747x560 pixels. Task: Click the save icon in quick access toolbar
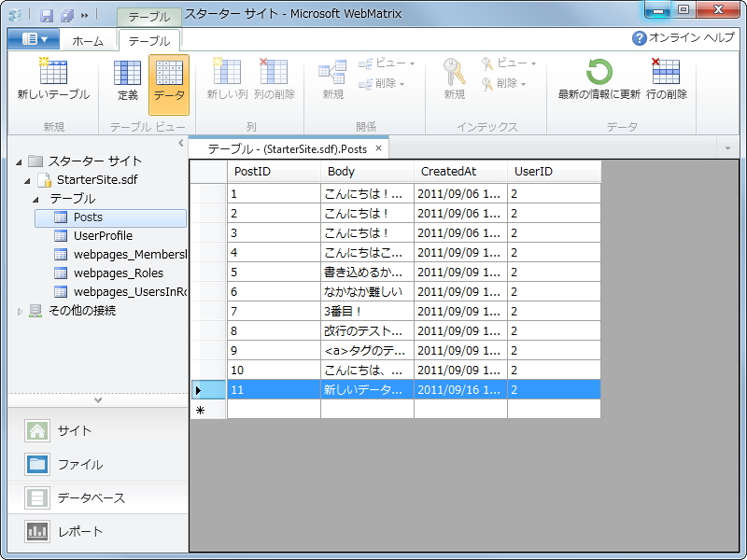pos(46,15)
